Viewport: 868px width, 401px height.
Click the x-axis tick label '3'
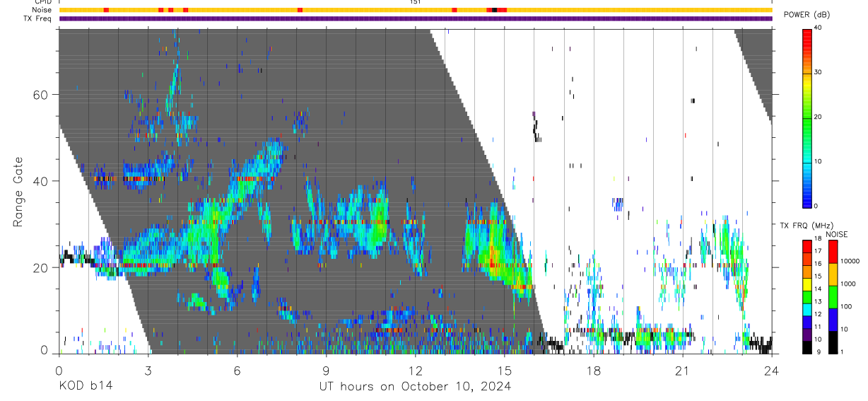point(148,371)
